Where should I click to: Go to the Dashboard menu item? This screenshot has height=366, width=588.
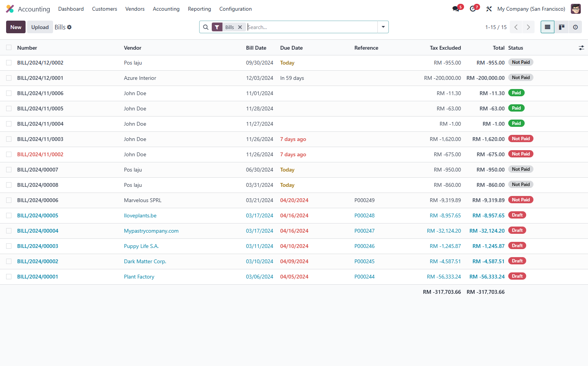tap(71, 9)
